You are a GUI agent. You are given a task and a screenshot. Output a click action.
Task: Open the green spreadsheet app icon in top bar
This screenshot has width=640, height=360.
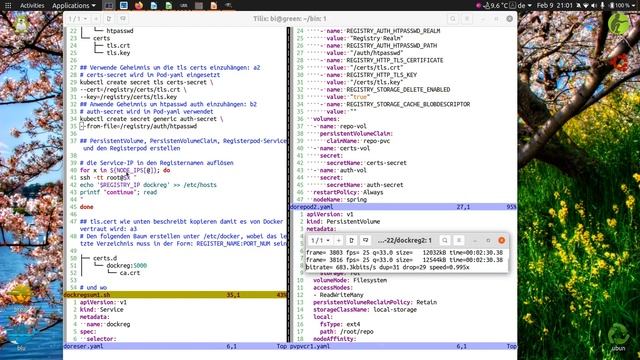(x=169, y=5)
